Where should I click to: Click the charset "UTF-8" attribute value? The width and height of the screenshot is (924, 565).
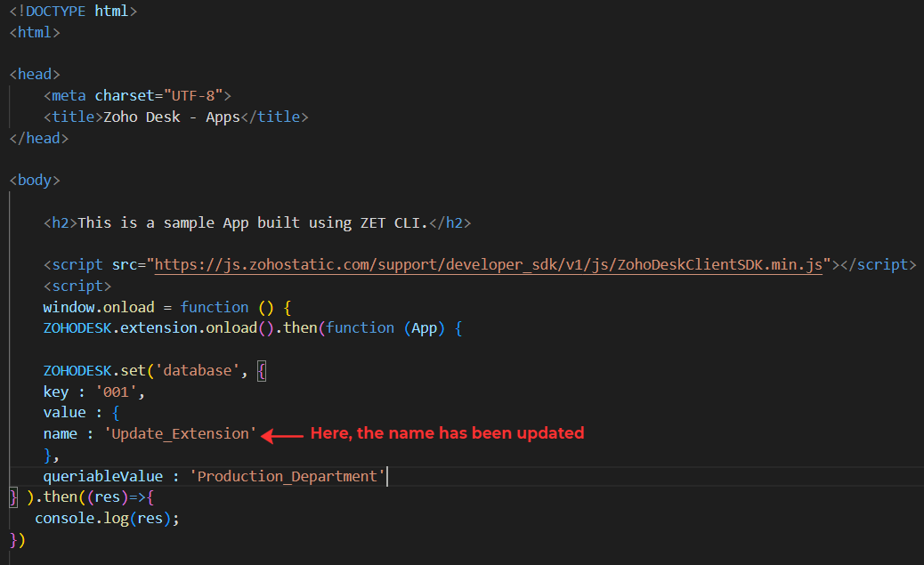[x=193, y=95]
